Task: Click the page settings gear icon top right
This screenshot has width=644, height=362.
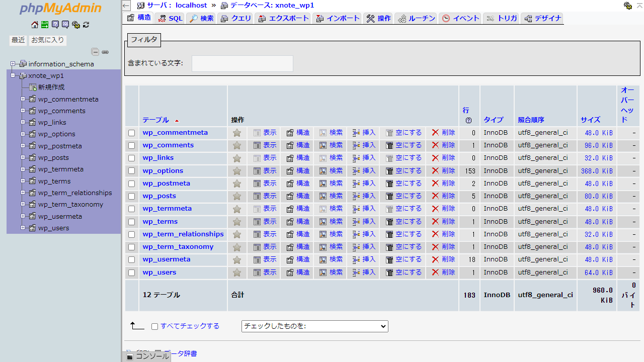Action: (x=627, y=6)
